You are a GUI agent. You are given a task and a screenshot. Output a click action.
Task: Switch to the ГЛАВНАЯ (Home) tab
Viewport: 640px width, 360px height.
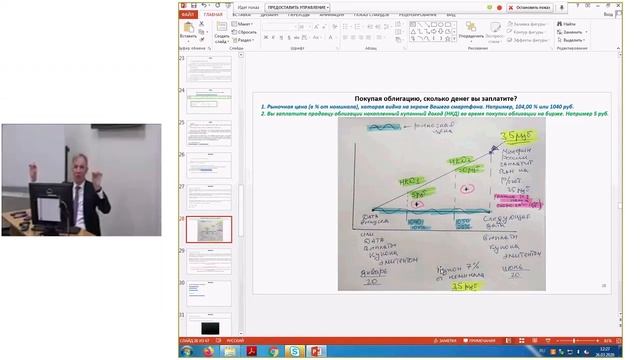213,15
